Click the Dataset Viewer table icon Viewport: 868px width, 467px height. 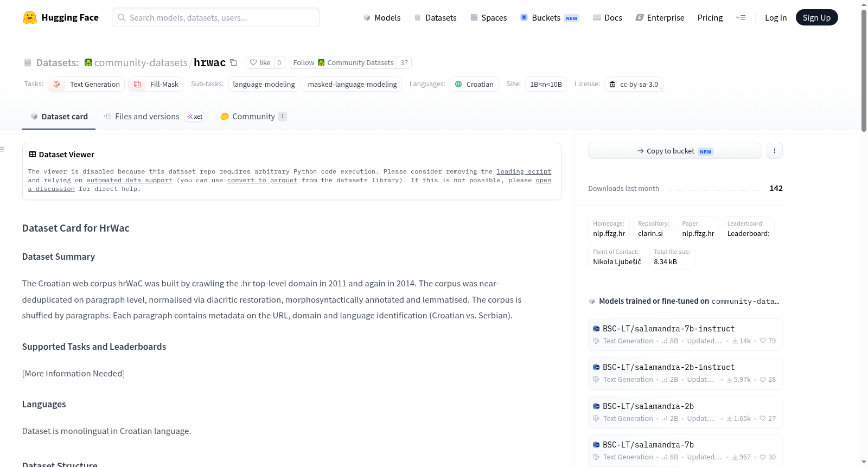(33, 154)
